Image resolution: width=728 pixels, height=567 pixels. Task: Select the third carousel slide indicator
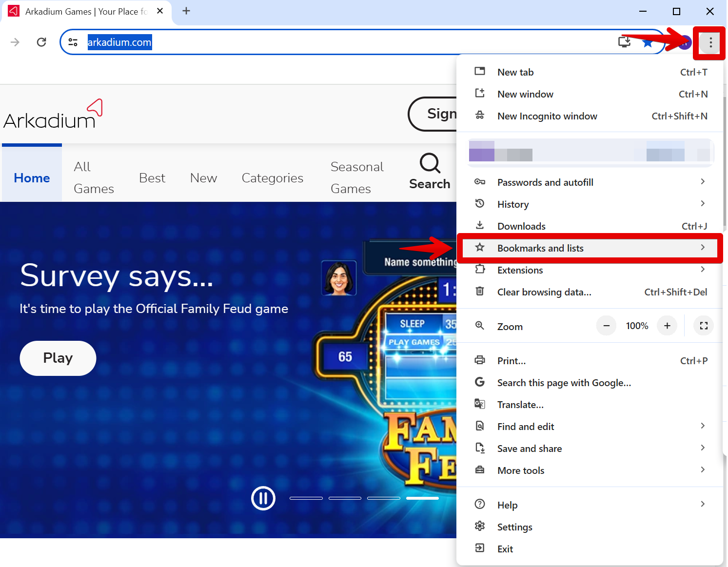tap(384, 498)
